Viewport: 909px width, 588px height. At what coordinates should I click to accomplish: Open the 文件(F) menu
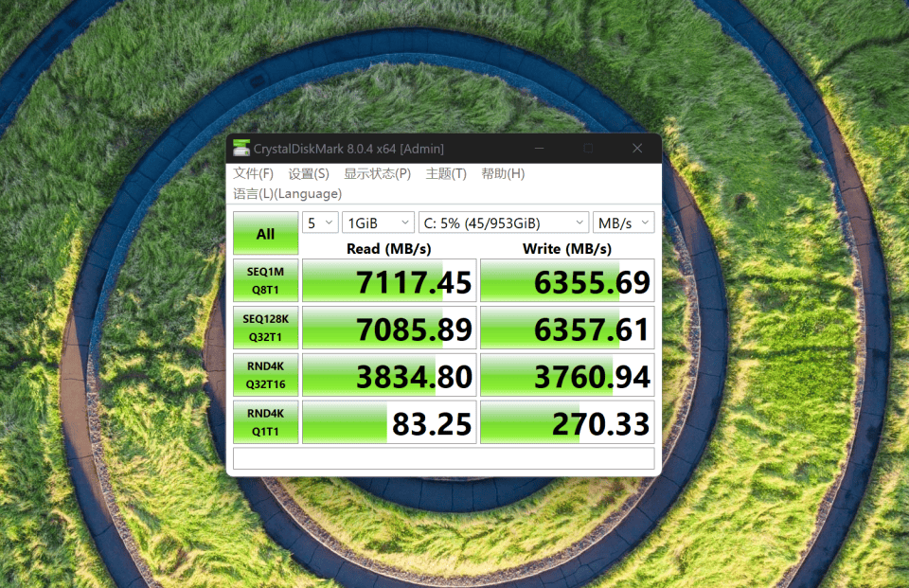click(253, 174)
